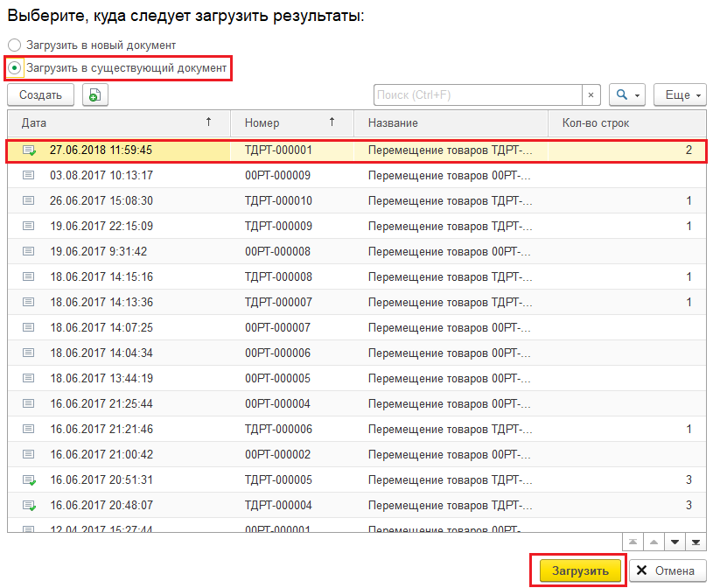Screen dimensions: 713x588
Task: Select number cell ТДРТ-000010
Action: click(278, 200)
